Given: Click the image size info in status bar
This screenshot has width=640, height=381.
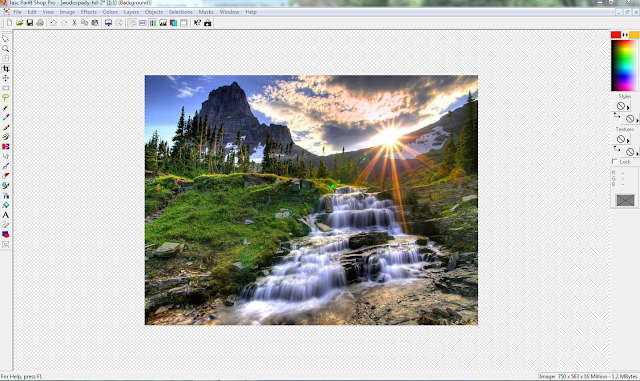Looking at the screenshot, I should tap(588, 377).
